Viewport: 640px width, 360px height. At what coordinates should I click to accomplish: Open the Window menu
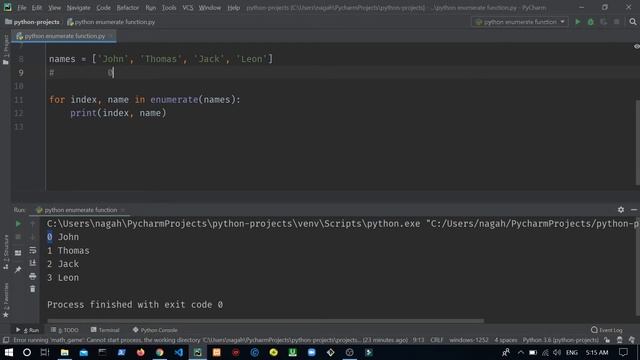click(210, 8)
